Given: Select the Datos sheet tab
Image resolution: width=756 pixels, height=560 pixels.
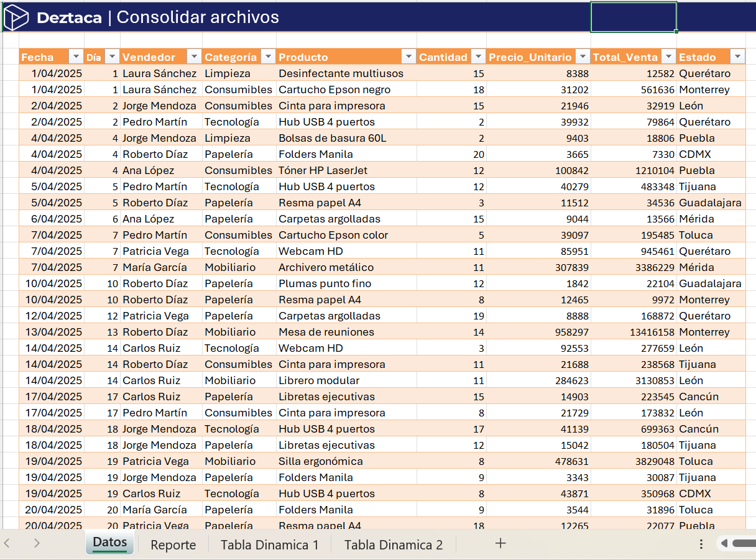Looking at the screenshot, I should [109, 543].
